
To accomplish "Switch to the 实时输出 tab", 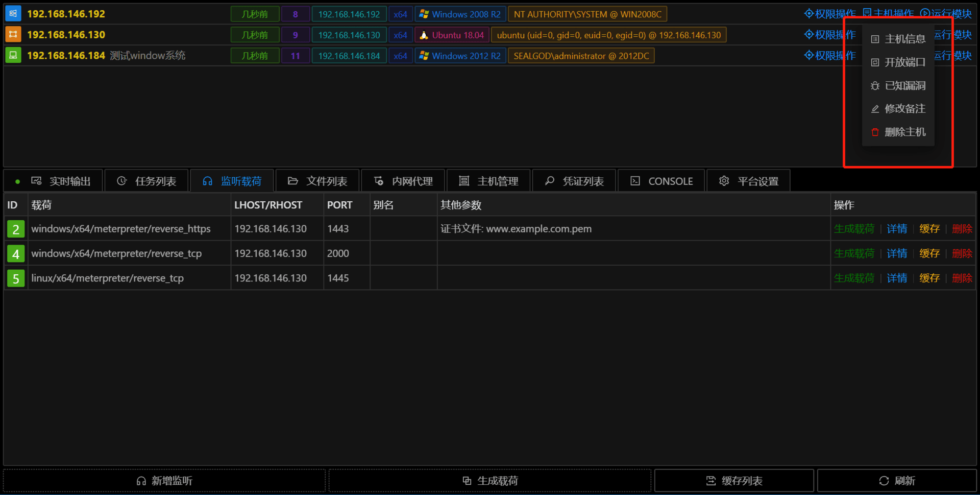I will pyautogui.click(x=54, y=181).
